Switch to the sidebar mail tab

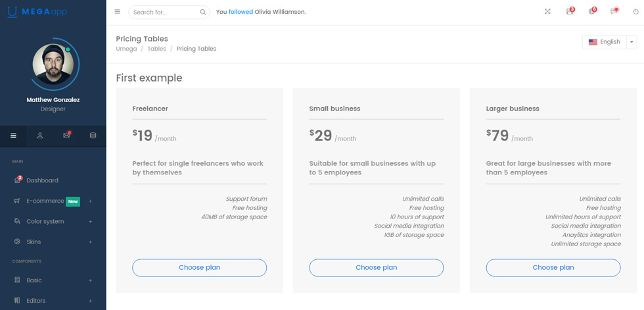click(66, 136)
